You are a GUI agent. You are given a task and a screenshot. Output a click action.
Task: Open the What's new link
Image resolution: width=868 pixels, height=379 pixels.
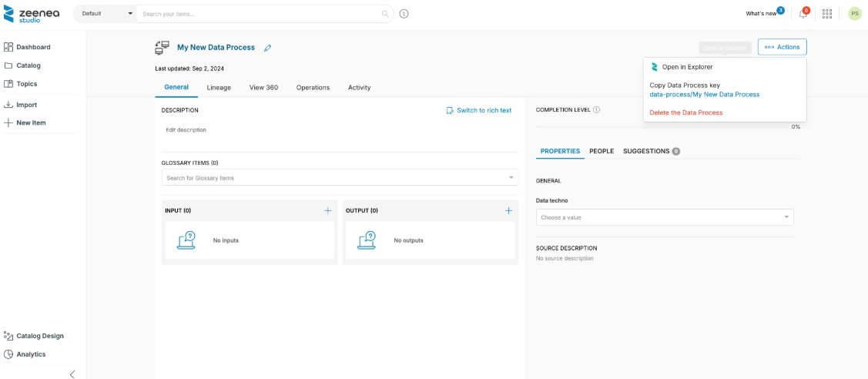pos(761,14)
